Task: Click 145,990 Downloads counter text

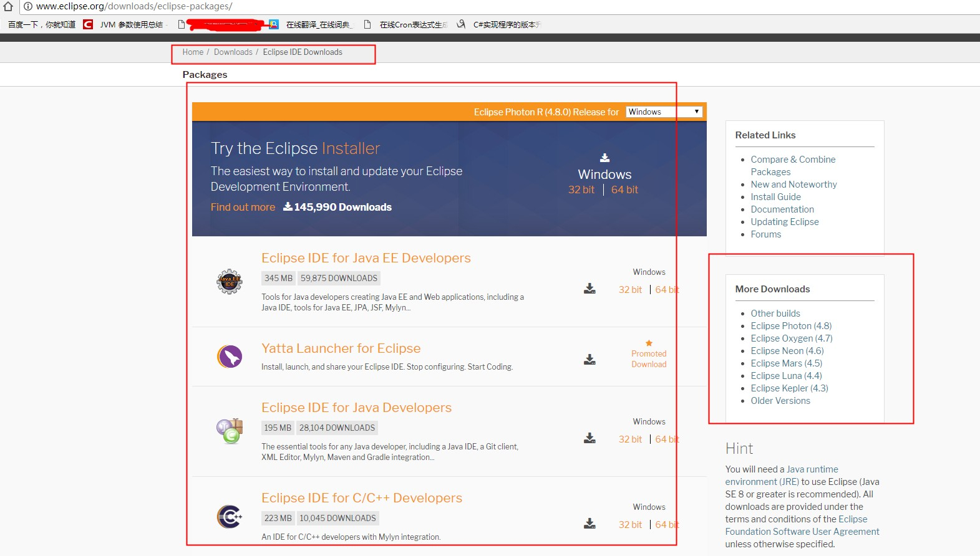Action: point(342,207)
